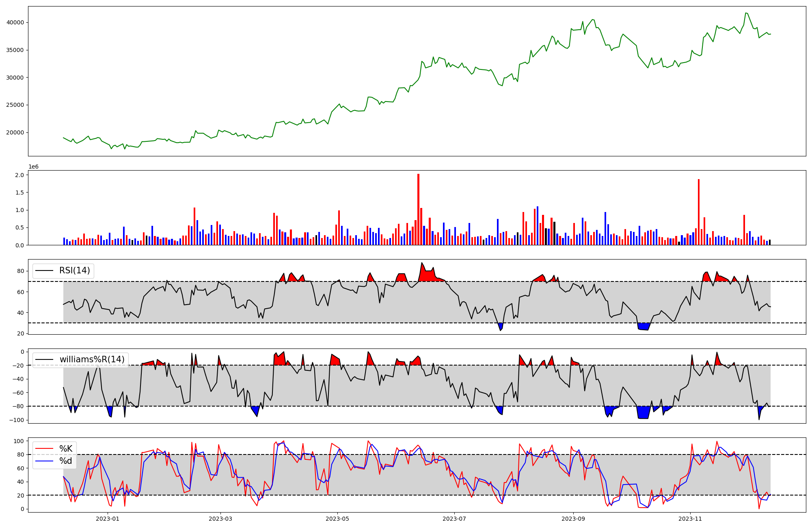Select the 2023-11 date tick label
The height and width of the screenshot is (528, 812).
tap(690, 519)
